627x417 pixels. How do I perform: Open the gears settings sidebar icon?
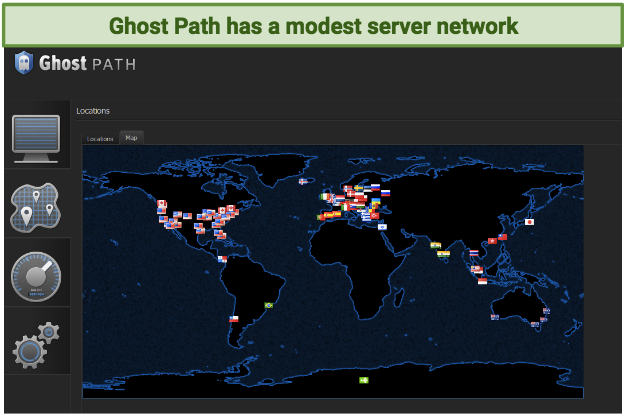(x=36, y=345)
